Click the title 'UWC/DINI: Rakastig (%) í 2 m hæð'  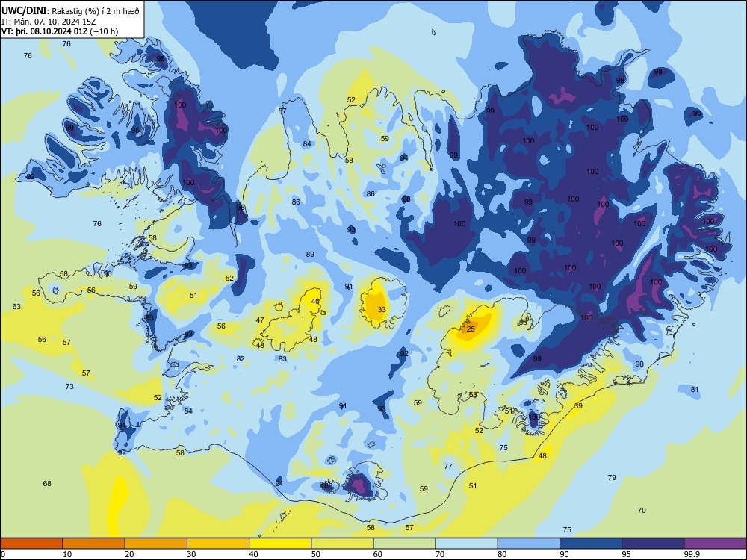(70, 11)
